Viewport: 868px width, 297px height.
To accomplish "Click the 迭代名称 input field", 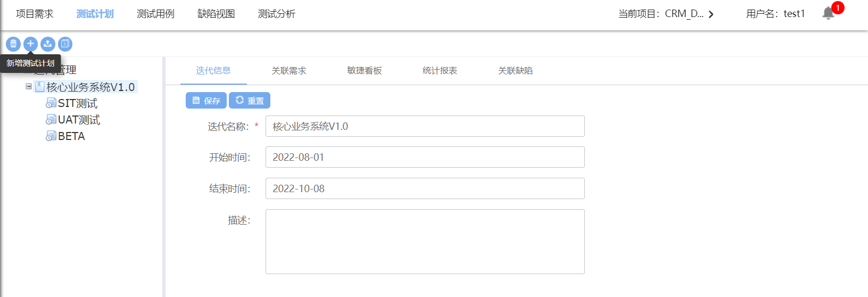I will coord(425,126).
